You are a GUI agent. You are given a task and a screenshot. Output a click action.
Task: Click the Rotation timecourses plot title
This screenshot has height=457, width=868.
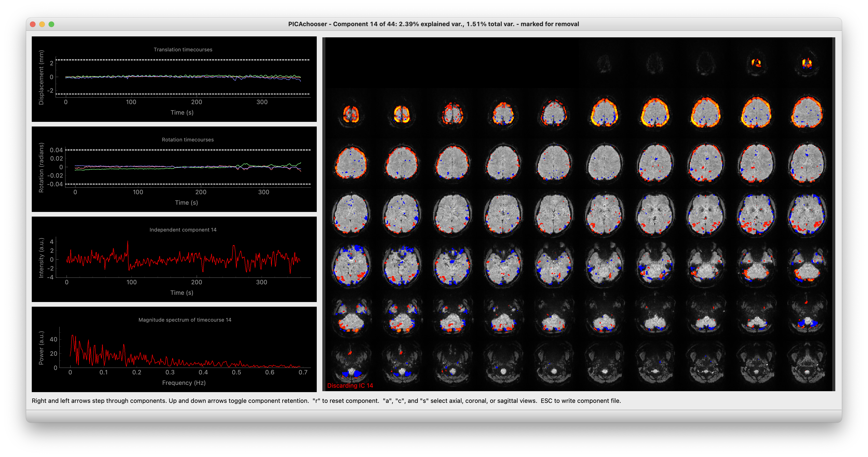[188, 139]
